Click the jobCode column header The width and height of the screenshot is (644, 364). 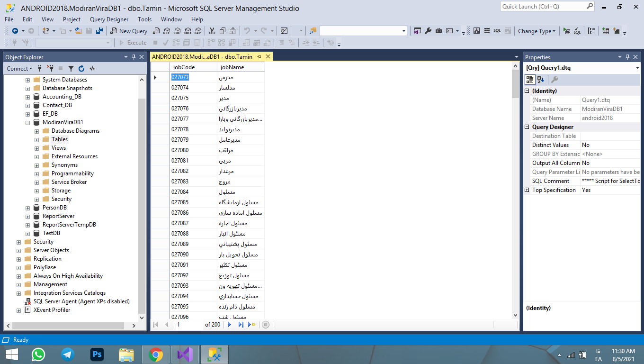[x=194, y=67]
